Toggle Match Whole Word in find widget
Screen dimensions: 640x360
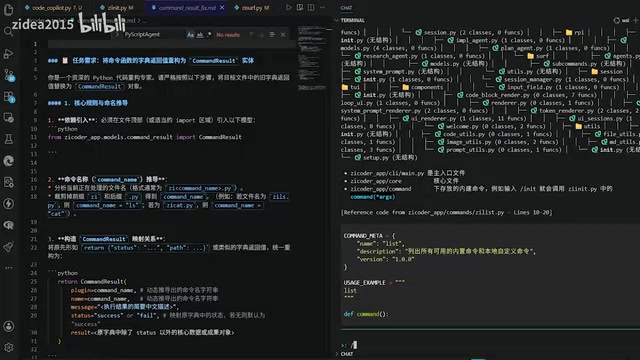tap(200, 35)
